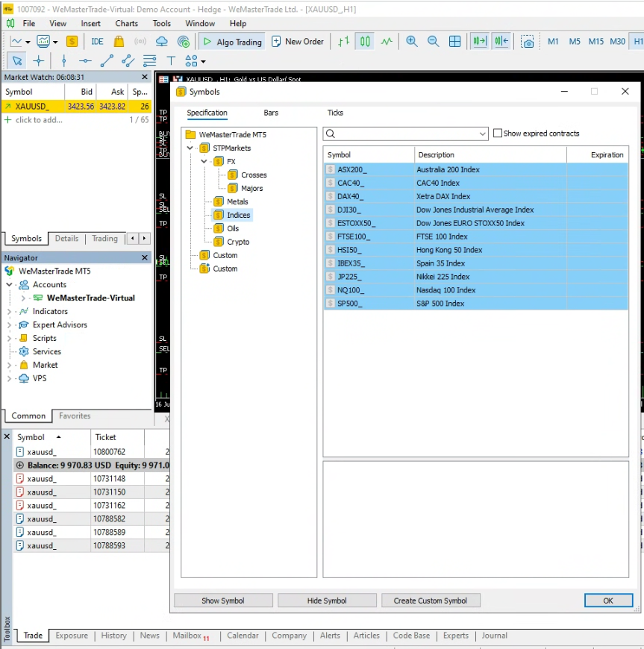
Task: Open the VPS cloud toolbar icon
Action: pyautogui.click(x=161, y=41)
